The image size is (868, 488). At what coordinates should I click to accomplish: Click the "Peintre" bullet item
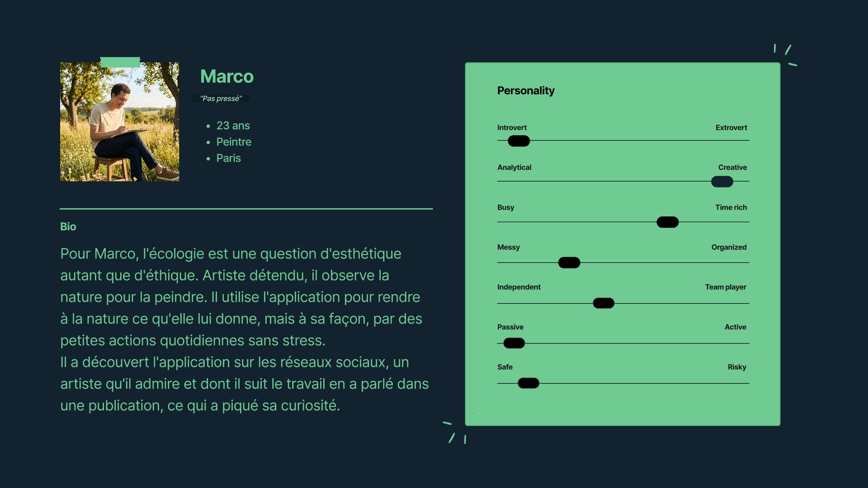(234, 142)
